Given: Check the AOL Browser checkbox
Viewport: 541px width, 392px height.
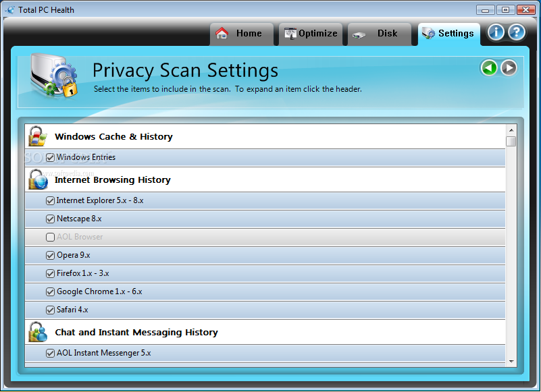Looking at the screenshot, I should click(51, 237).
